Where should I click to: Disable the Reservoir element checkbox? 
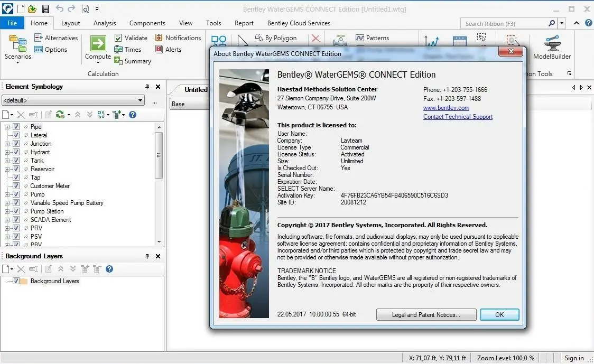pyautogui.click(x=16, y=169)
